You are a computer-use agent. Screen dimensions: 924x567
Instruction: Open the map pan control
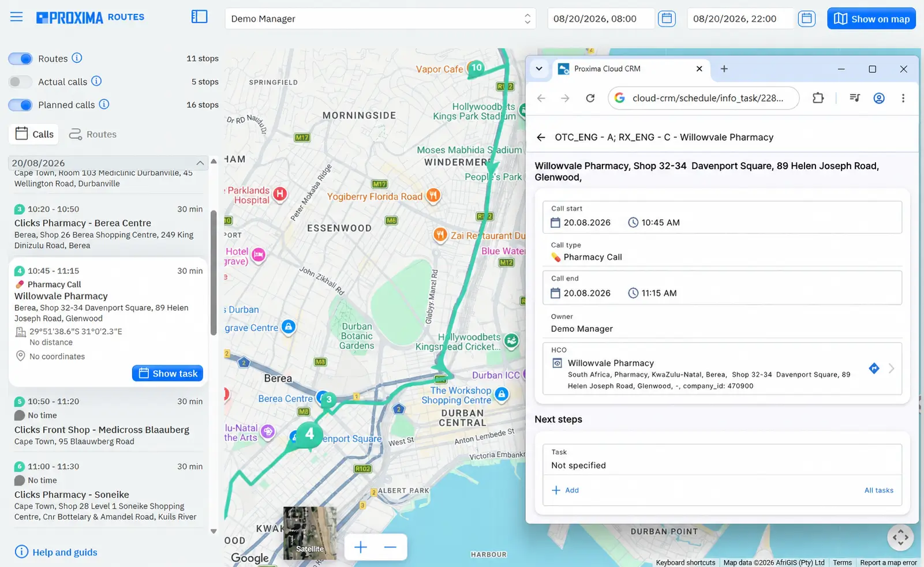[900, 538]
